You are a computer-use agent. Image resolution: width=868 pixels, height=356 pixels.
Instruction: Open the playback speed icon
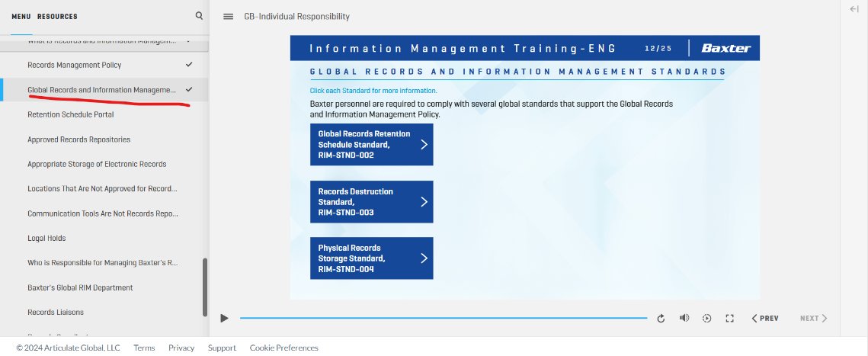(707, 319)
